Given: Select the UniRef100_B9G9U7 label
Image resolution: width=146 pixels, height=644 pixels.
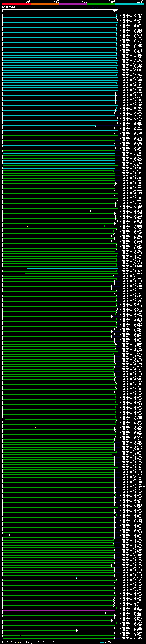Looking at the screenshot, I should [x=131, y=90].
